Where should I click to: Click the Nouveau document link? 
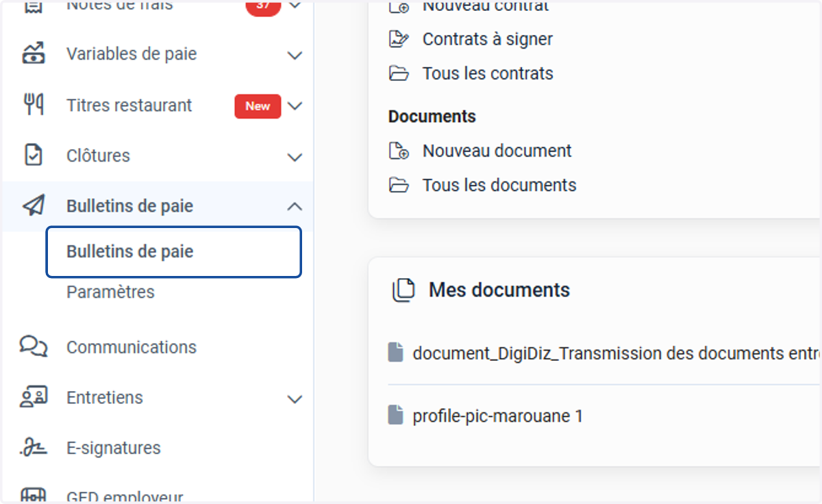click(x=497, y=151)
